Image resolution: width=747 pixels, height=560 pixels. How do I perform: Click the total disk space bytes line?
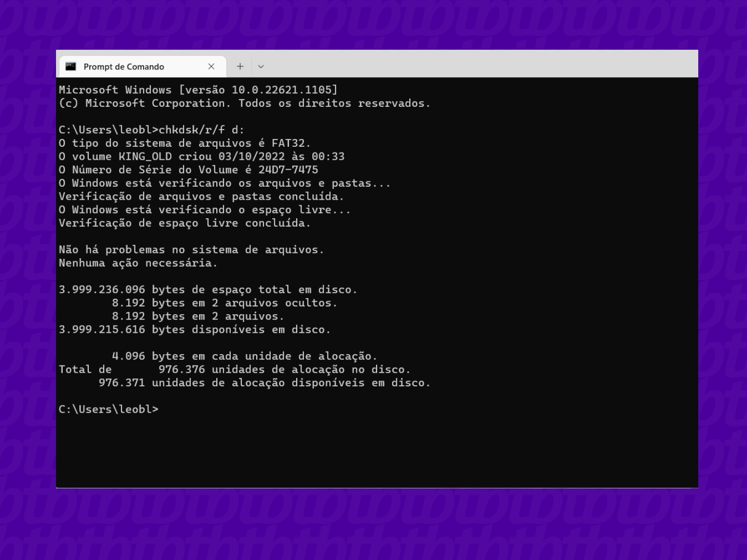(208, 289)
